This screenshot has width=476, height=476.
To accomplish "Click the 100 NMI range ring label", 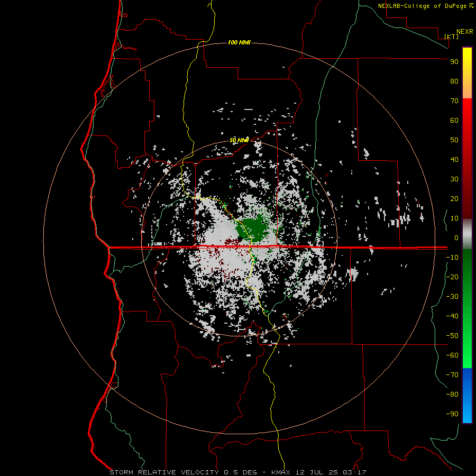I will click(x=239, y=42).
